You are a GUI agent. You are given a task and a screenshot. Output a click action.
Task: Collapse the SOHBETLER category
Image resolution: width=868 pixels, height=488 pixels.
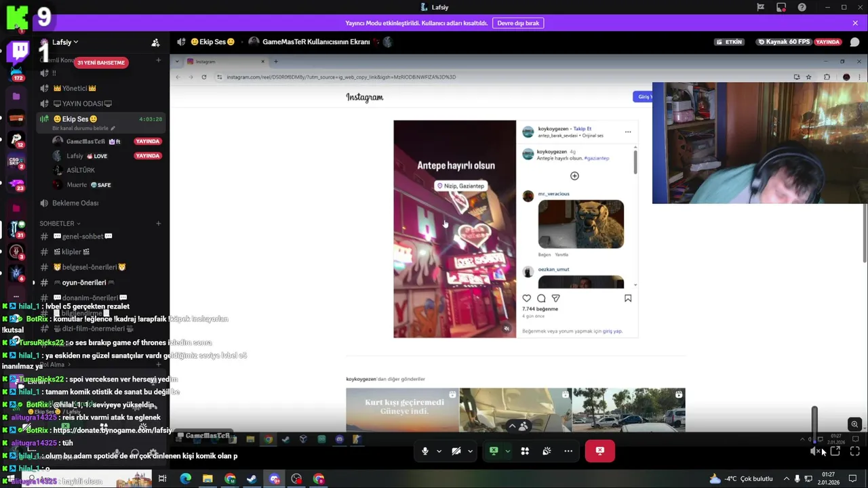pyautogui.click(x=60, y=224)
